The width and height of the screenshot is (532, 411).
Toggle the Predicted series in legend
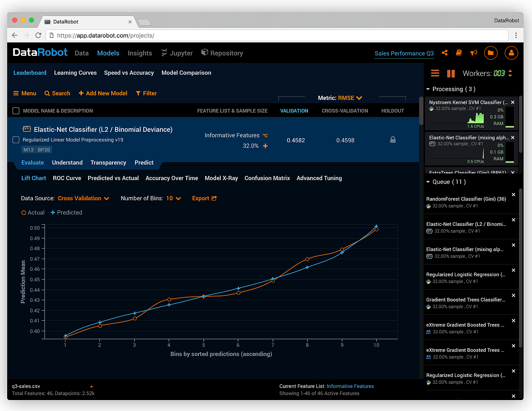coord(66,213)
